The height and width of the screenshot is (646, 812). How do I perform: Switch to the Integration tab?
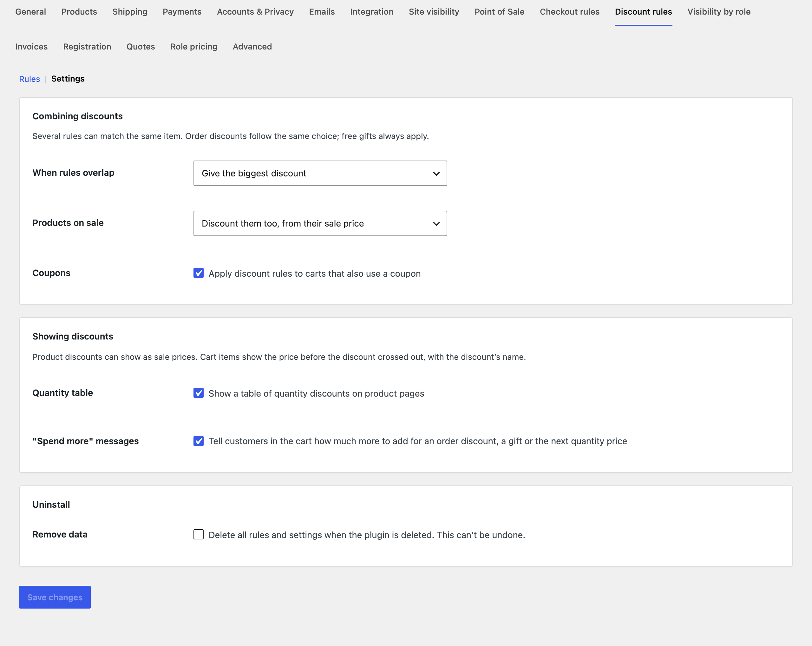(371, 12)
